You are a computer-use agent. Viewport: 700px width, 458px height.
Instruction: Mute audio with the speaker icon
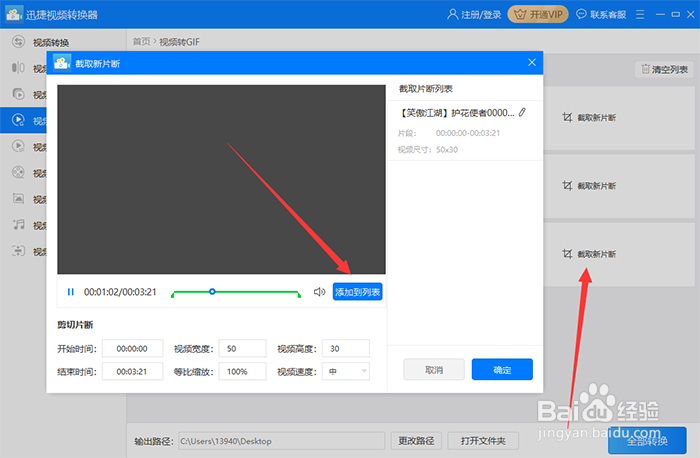(x=319, y=292)
